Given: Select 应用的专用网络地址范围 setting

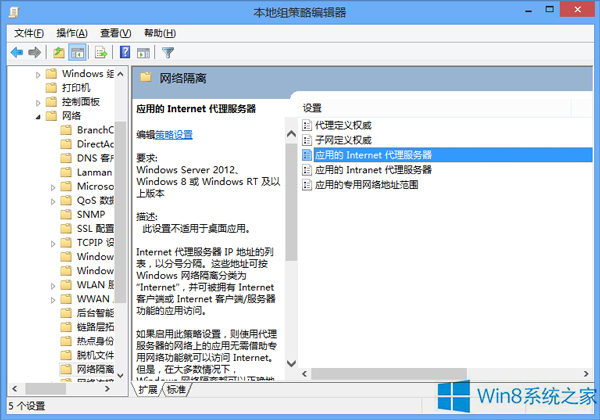Looking at the screenshot, I should [x=366, y=185].
